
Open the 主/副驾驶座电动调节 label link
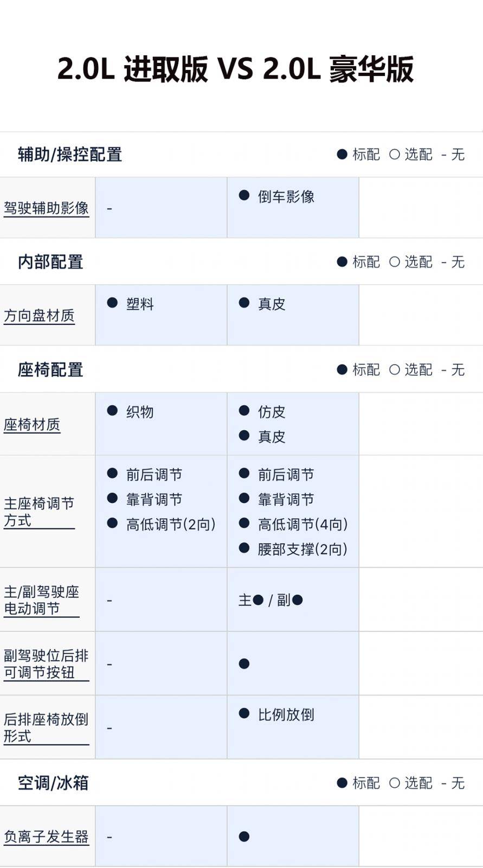click(x=42, y=599)
